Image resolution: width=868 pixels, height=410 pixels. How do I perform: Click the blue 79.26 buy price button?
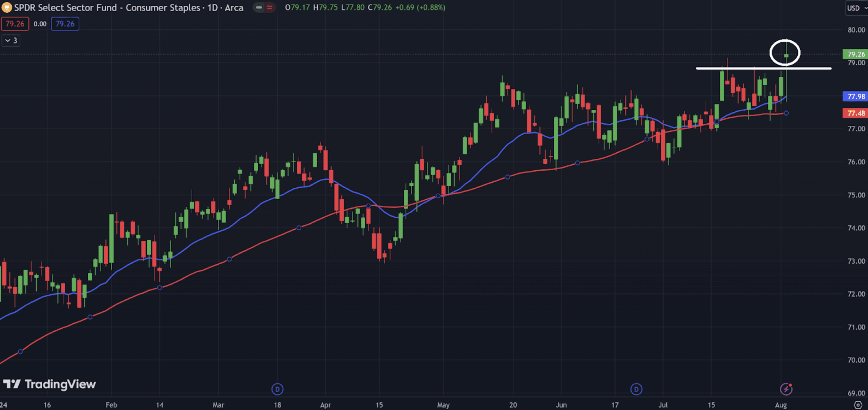[65, 24]
